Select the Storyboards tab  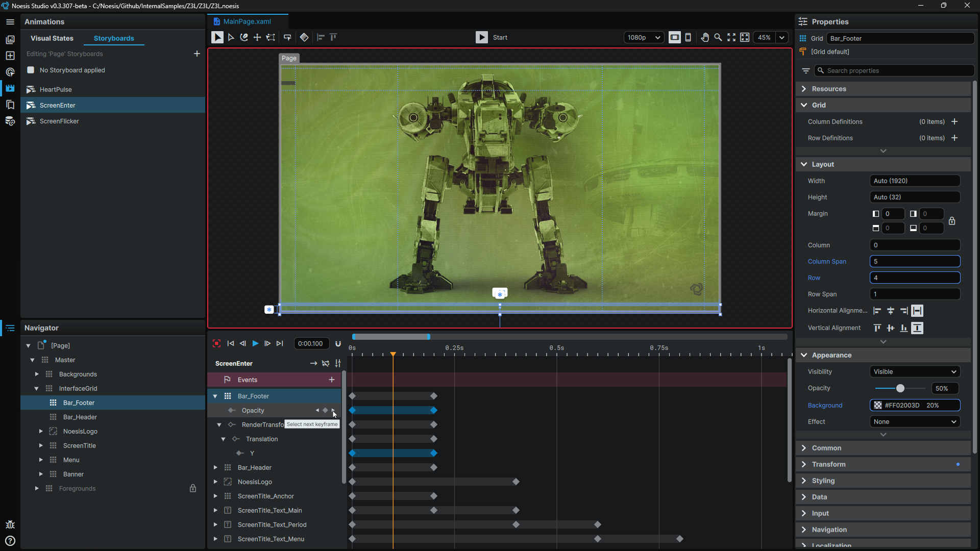click(x=114, y=38)
